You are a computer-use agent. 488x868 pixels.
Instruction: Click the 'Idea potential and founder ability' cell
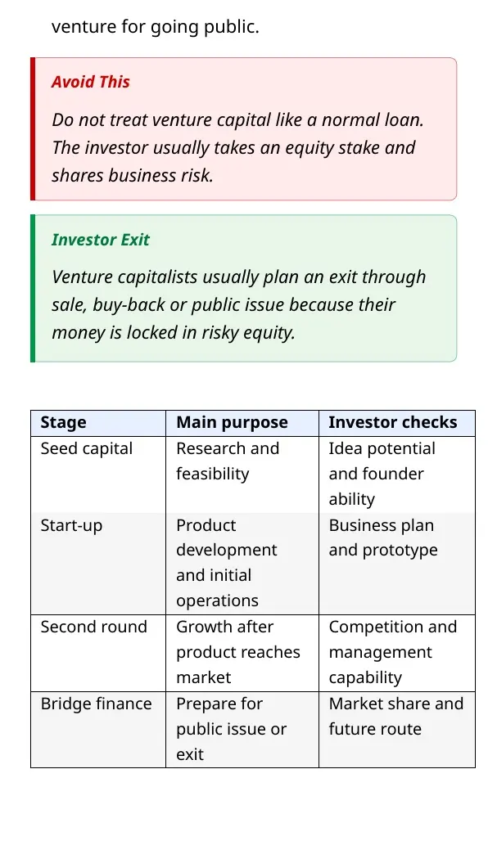tap(396, 474)
